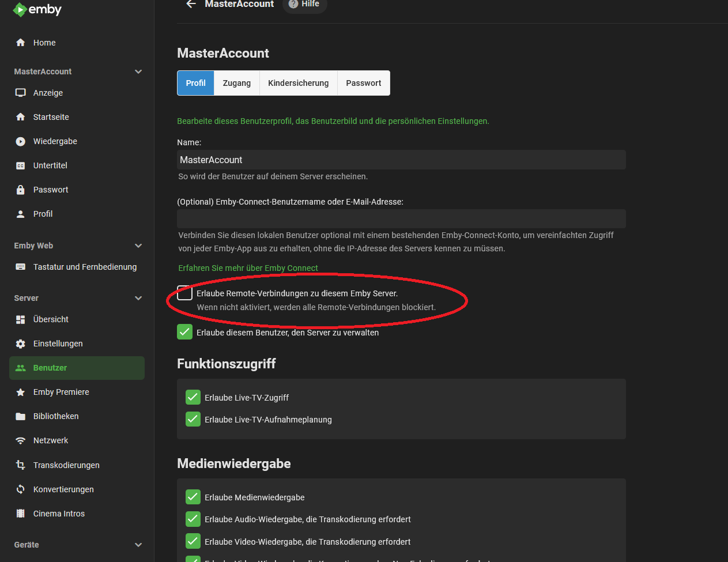Switch to the Passwort tab
This screenshot has height=562, width=728.
(364, 83)
